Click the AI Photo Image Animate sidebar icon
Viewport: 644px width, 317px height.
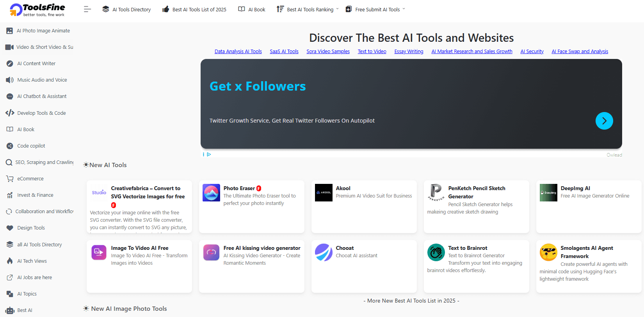pos(9,30)
